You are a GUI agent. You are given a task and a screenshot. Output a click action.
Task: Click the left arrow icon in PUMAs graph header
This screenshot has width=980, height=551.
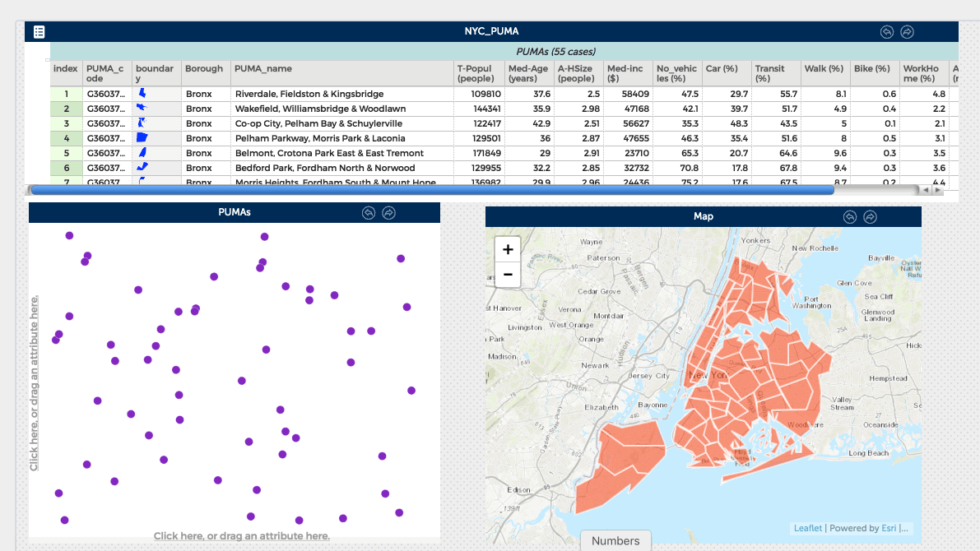tap(368, 212)
